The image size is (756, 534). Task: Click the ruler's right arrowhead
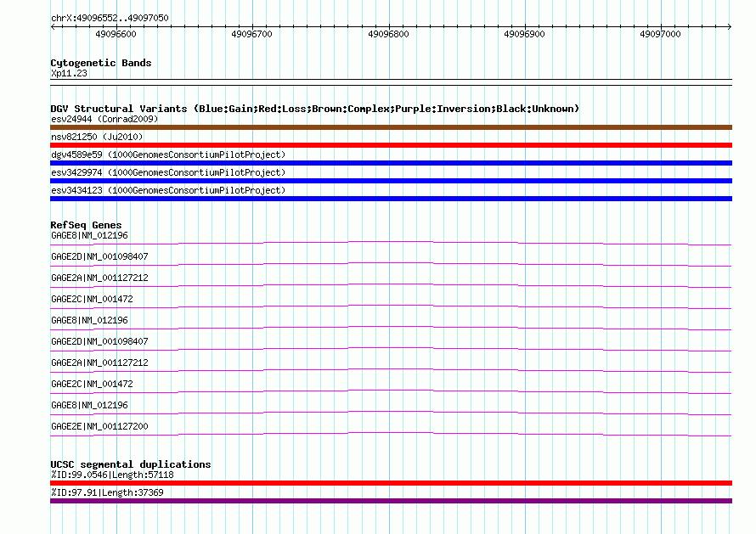729,27
